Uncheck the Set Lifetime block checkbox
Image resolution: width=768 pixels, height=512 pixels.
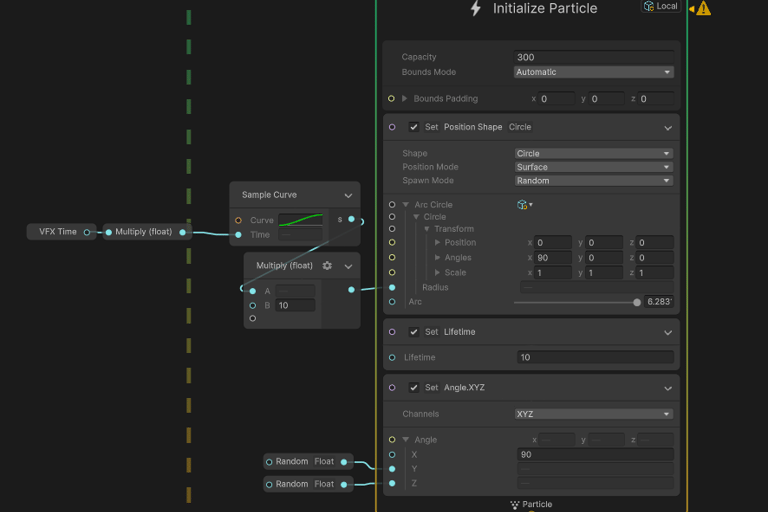pyautogui.click(x=414, y=332)
